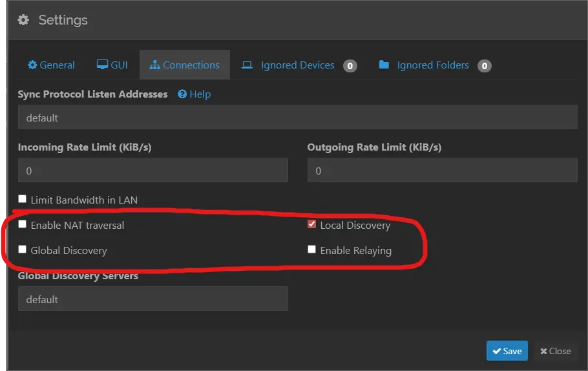Click the Settings gear icon in header
588x371 pixels.
(23, 20)
